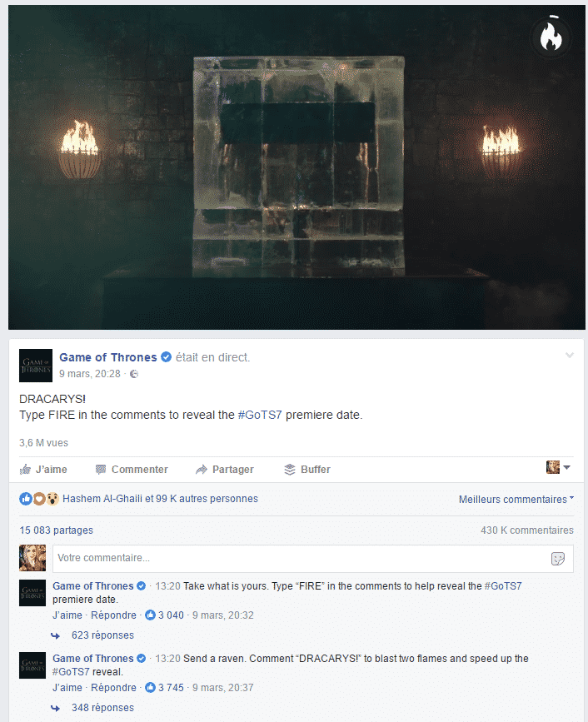Click the Commenter speech bubble icon
Screen dimensions: 588x722
click(101, 470)
